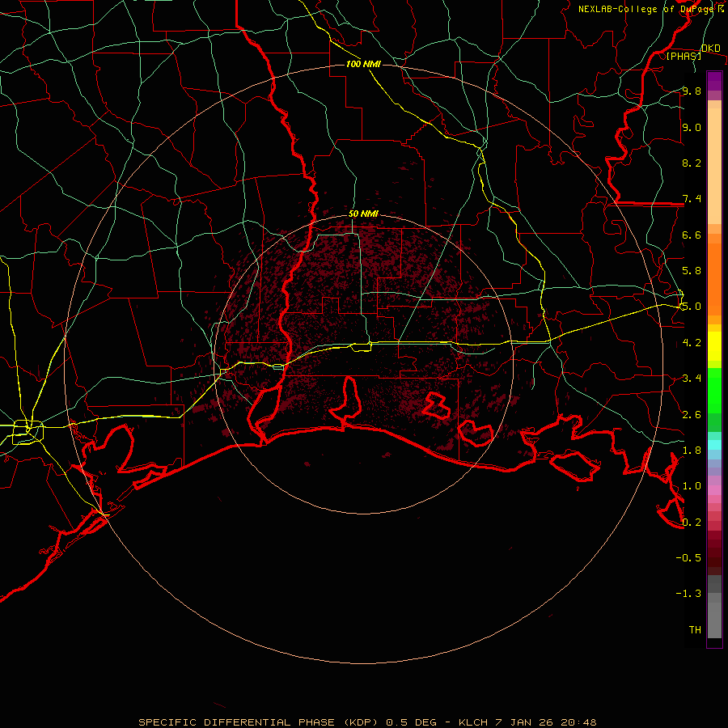This screenshot has height=728, width=728.
Task: Click the 1.0 value on the color scale
Action: pyautogui.click(x=692, y=486)
